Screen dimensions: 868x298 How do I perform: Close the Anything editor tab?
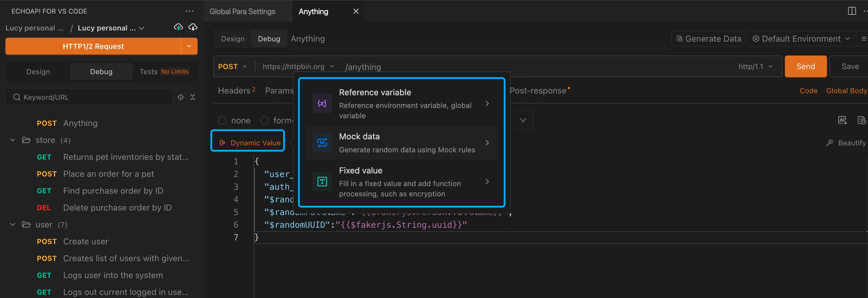[356, 11]
